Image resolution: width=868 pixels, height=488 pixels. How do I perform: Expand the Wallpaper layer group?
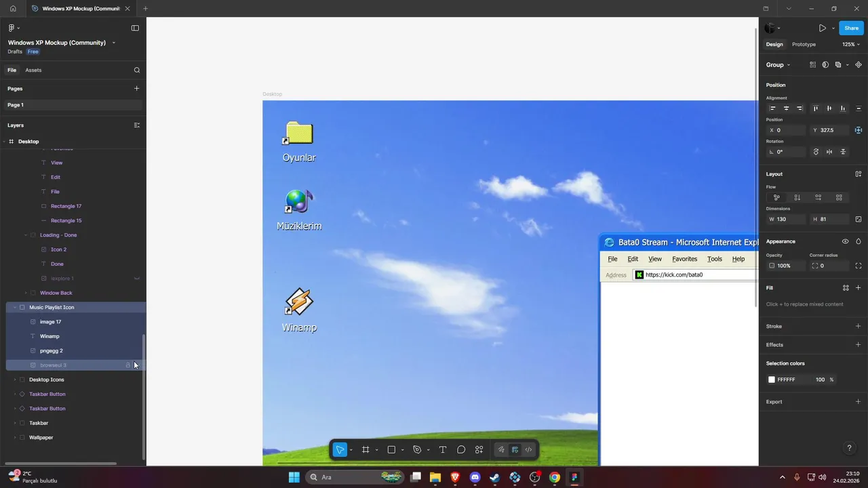click(x=15, y=438)
